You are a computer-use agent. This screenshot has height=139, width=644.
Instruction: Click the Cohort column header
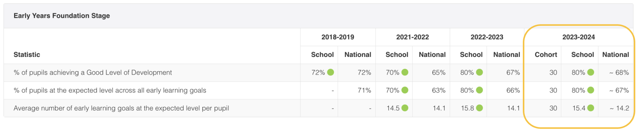point(546,55)
